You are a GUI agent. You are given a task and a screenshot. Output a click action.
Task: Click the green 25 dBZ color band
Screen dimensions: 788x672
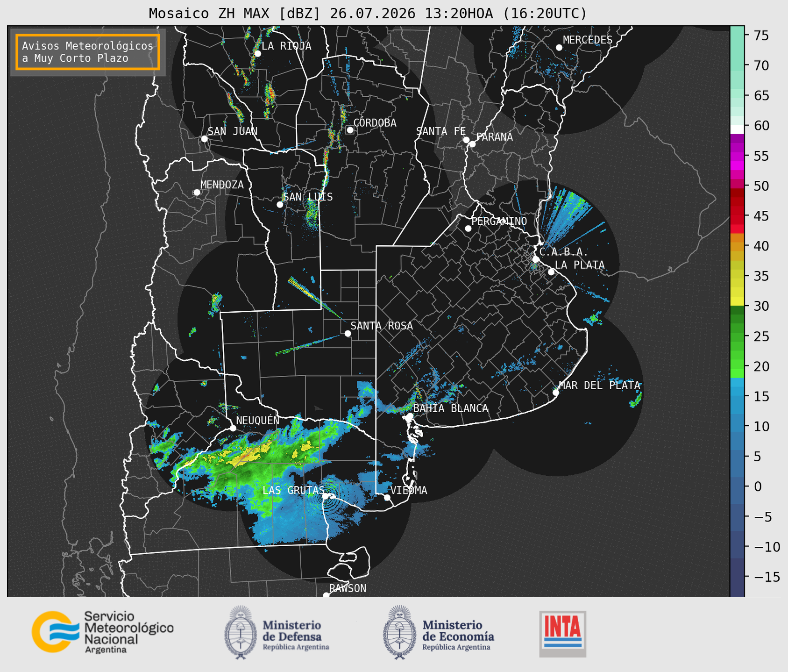coord(737,336)
